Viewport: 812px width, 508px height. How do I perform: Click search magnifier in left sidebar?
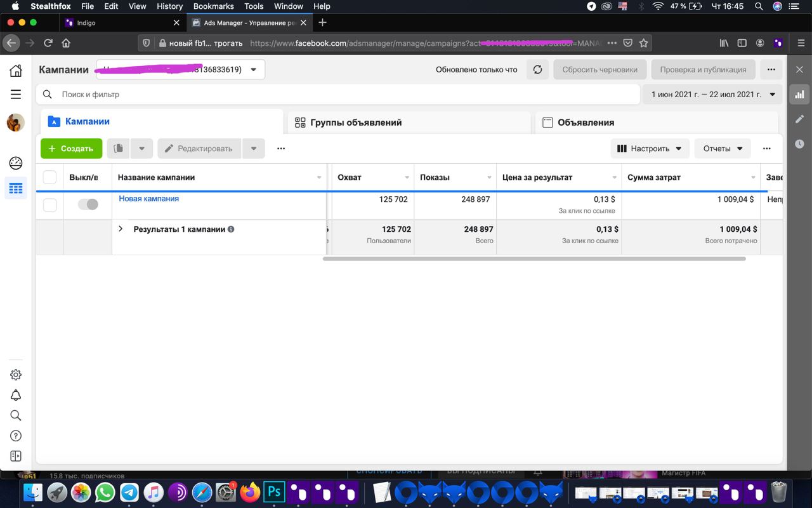click(x=16, y=415)
